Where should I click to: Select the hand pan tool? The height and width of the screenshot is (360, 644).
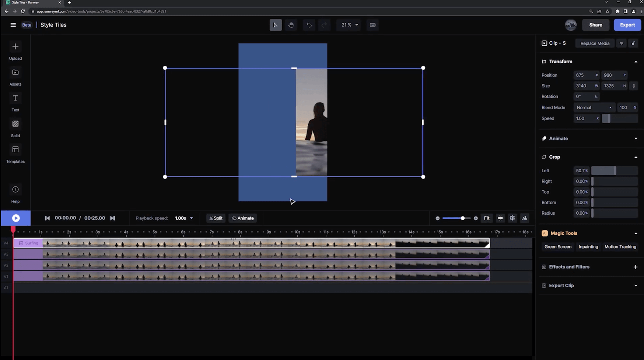pyautogui.click(x=291, y=25)
